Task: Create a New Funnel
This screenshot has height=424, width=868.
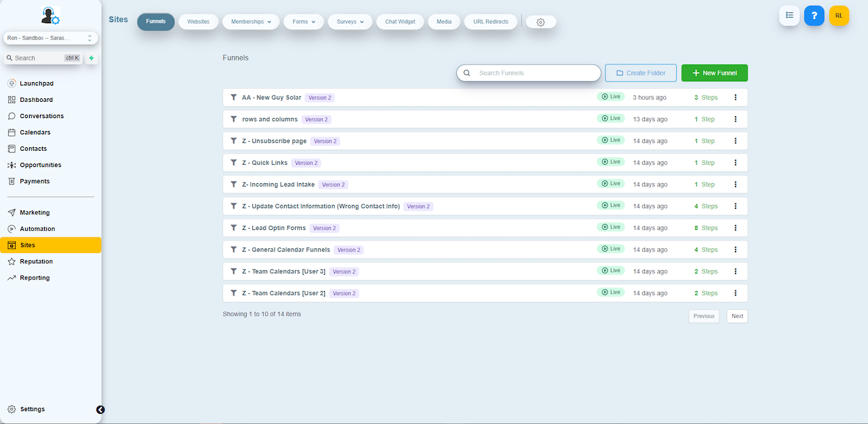Action: click(714, 73)
